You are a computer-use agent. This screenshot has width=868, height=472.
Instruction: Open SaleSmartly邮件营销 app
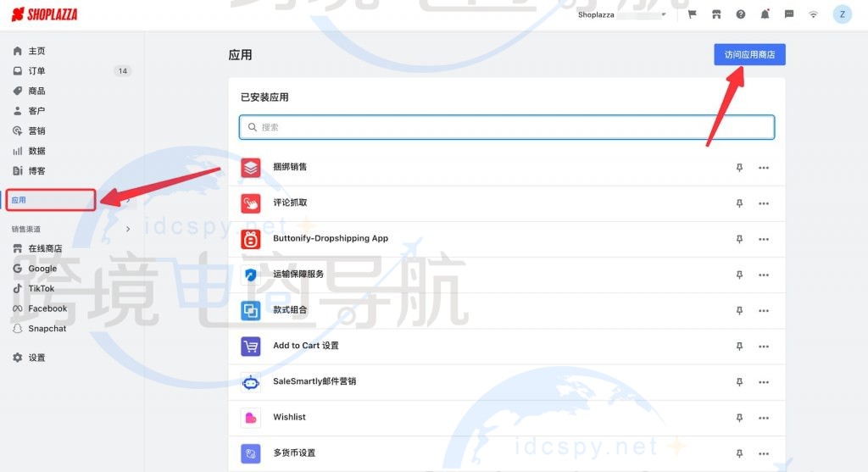[x=314, y=381]
